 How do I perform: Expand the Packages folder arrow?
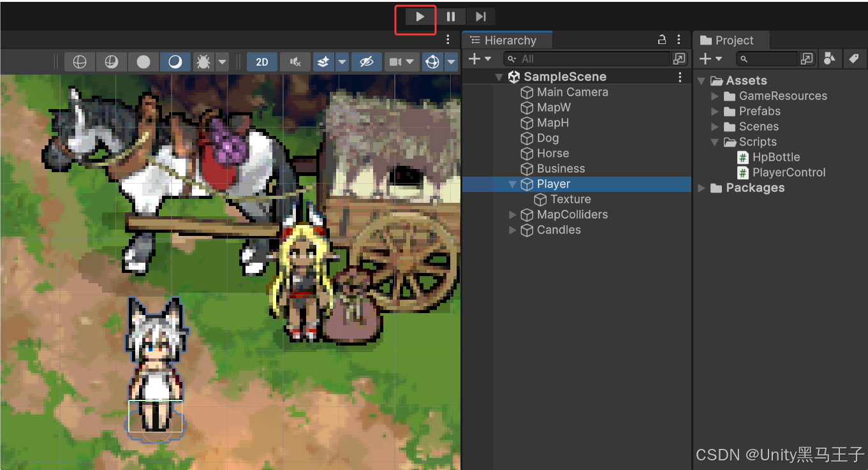[x=702, y=188]
